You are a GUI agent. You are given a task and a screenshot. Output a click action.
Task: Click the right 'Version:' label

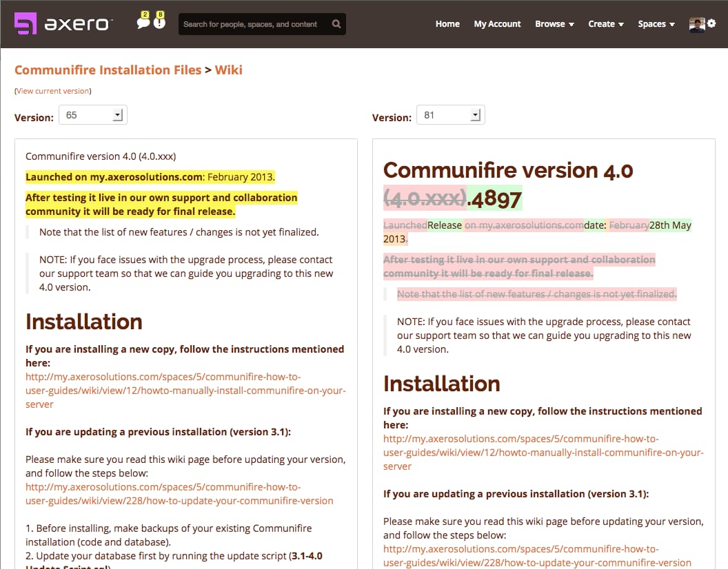point(392,117)
